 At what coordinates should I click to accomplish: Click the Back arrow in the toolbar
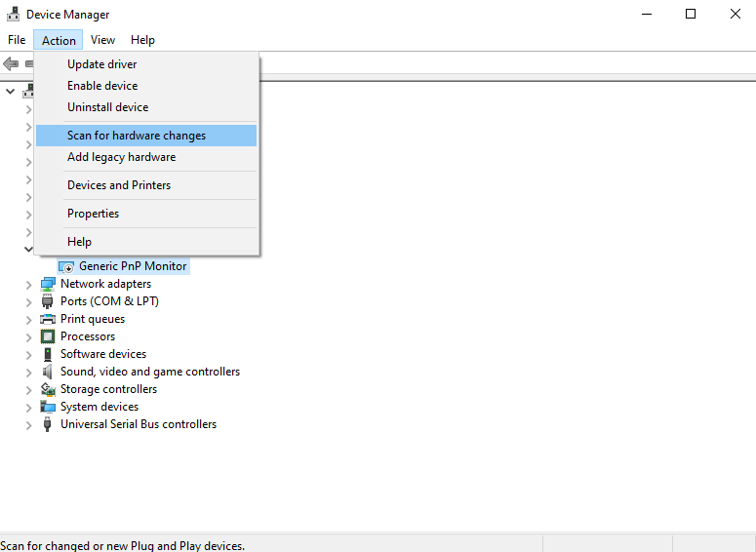[11, 63]
